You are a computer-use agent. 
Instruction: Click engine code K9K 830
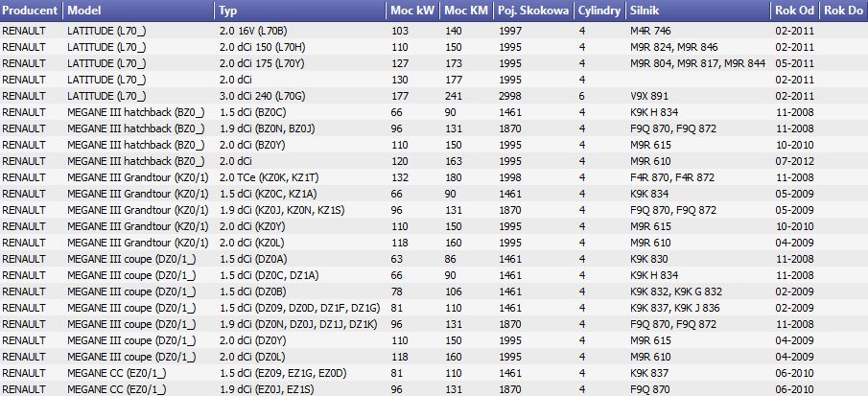648,259
